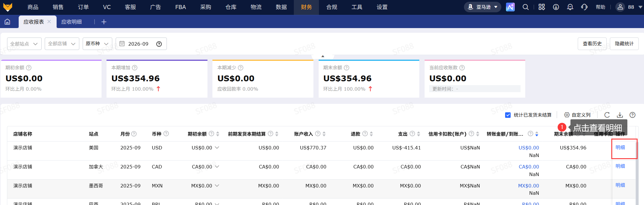Image resolution: width=644 pixels, height=205 pixels.
Task: Toggle 统计已发货未结算 checkbox
Action: tap(508, 115)
